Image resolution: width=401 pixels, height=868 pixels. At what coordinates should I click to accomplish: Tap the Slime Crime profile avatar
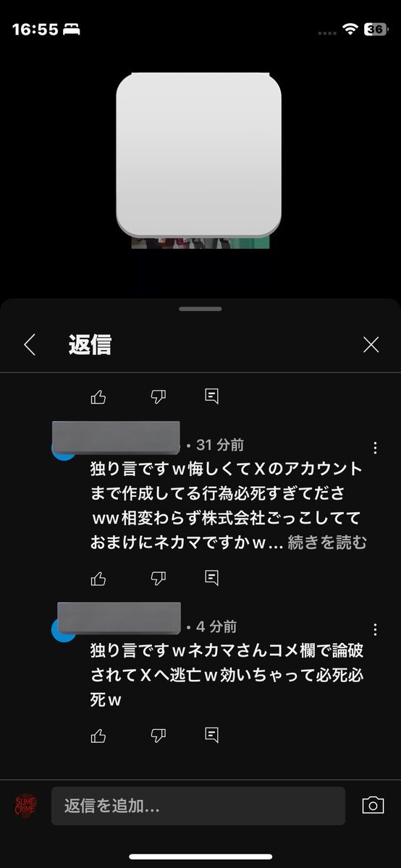pos(26,805)
